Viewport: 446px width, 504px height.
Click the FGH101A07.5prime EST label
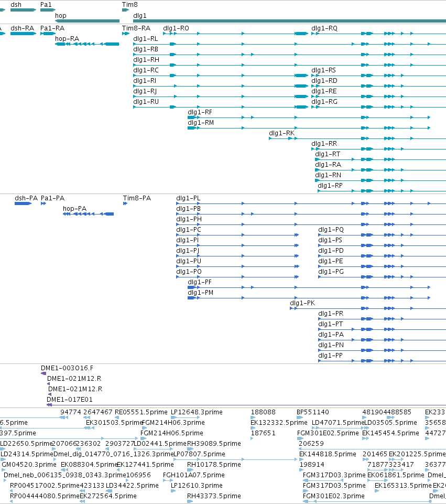pyautogui.click(x=194, y=475)
